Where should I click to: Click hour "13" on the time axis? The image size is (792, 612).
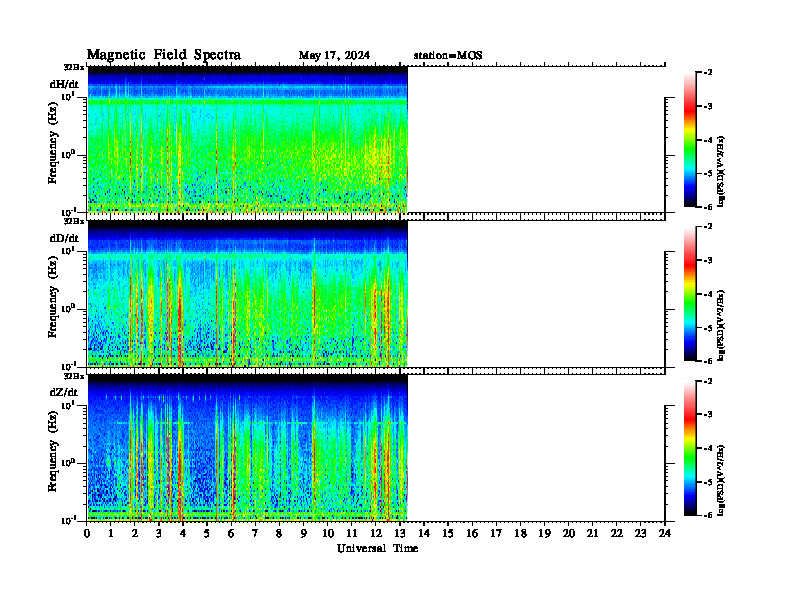point(400,534)
